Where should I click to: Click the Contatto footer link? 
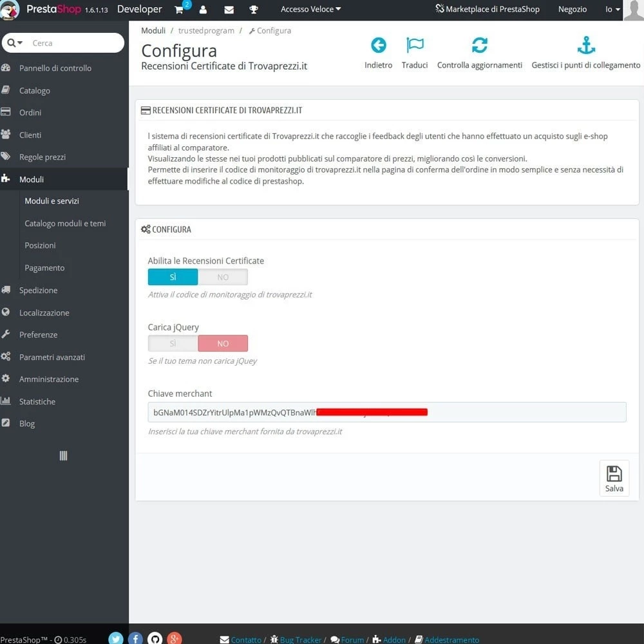pyautogui.click(x=241, y=639)
